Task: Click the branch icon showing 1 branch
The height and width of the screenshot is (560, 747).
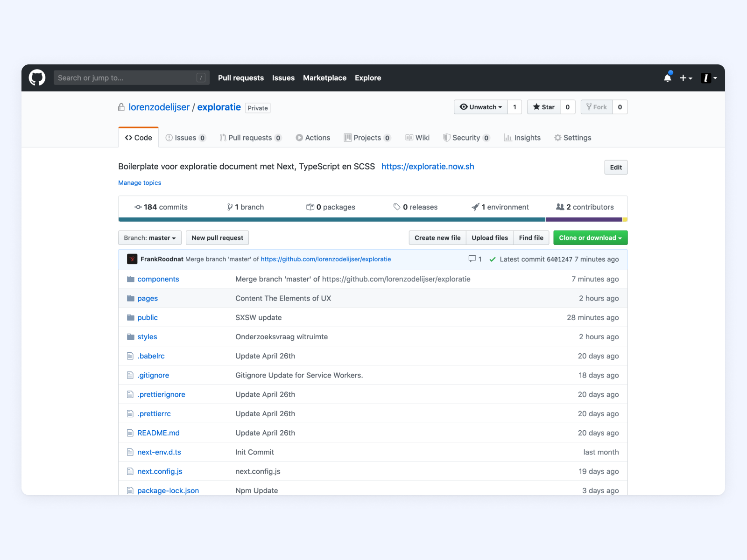Action: [230, 207]
